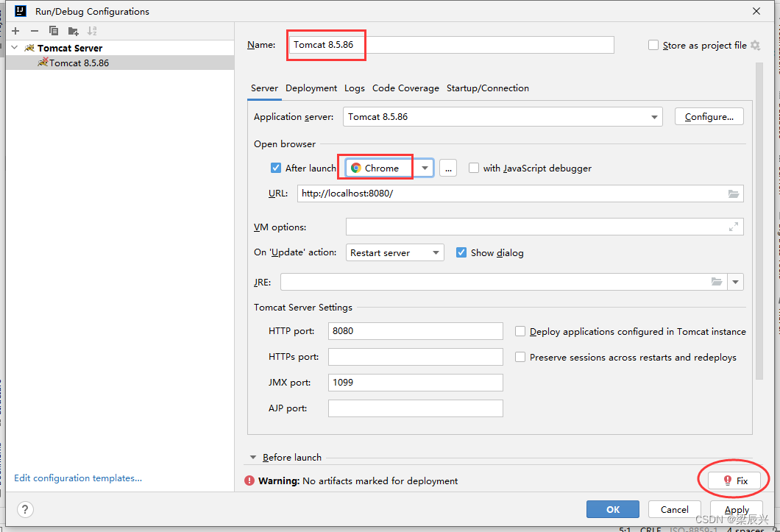The width and height of the screenshot is (780, 532).
Task: Confirm with the OK button
Action: [613, 510]
